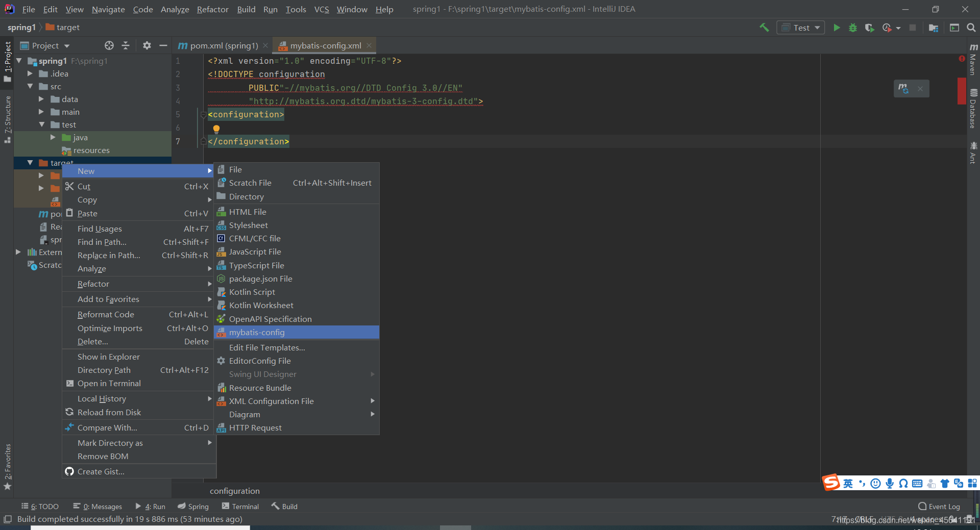This screenshot has height=530, width=980.
Task: Select Kotlin Script in the New submenu
Action: click(x=297, y=292)
